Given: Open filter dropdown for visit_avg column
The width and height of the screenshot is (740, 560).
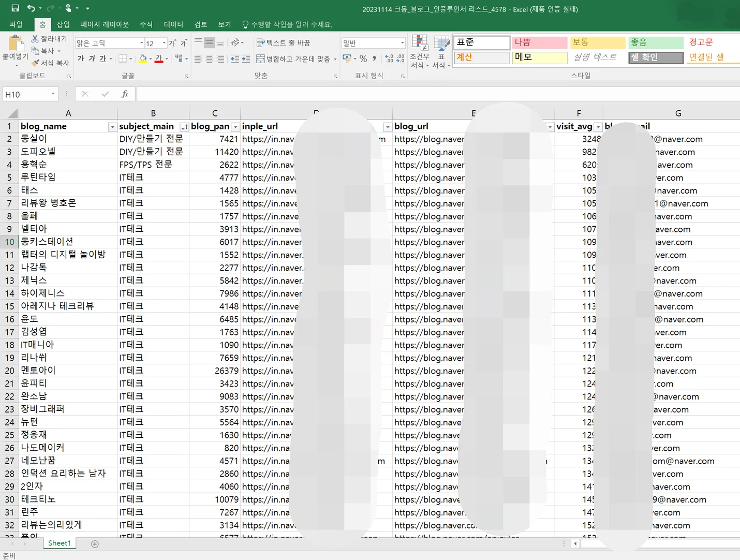Looking at the screenshot, I should pos(598,127).
